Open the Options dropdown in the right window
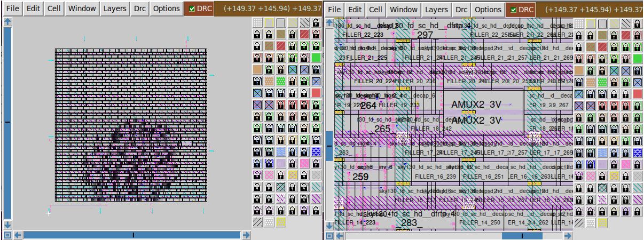The width and height of the screenshot is (644, 240). 488,10
